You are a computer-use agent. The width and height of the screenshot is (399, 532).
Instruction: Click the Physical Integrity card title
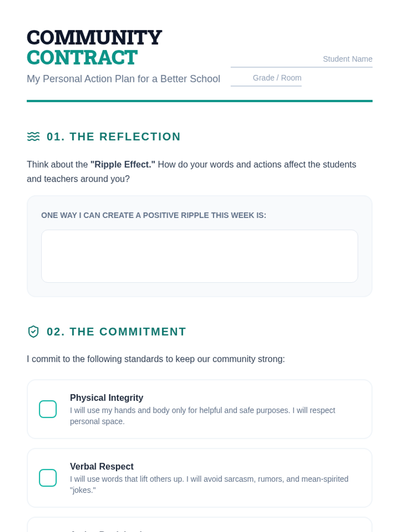click(106, 398)
